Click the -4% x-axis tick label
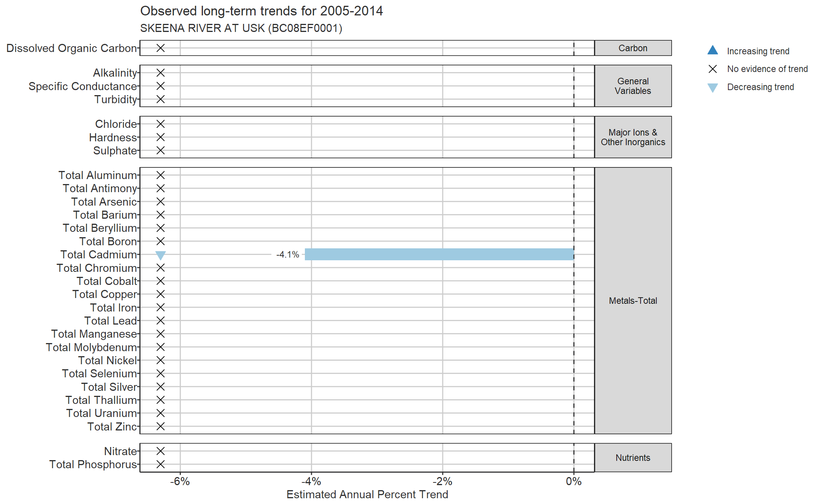 coord(311,481)
